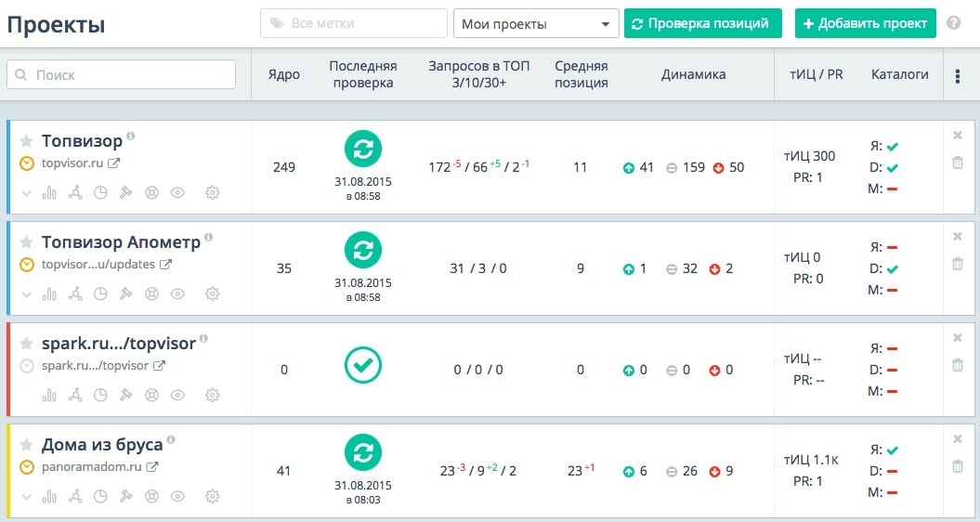This screenshot has height=522, width=980.
Task: Delete Топвизор project with trash icon
Action: pyautogui.click(x=958, y=163)
